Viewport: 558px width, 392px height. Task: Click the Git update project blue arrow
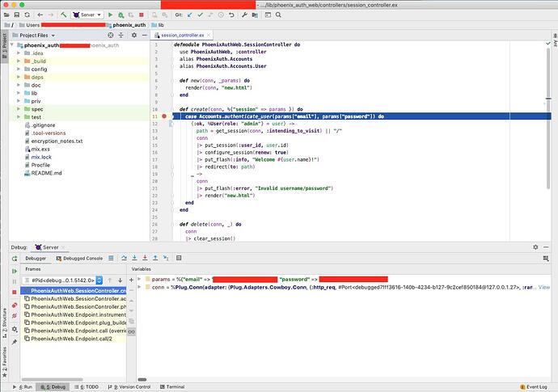(x=190, y=15)
